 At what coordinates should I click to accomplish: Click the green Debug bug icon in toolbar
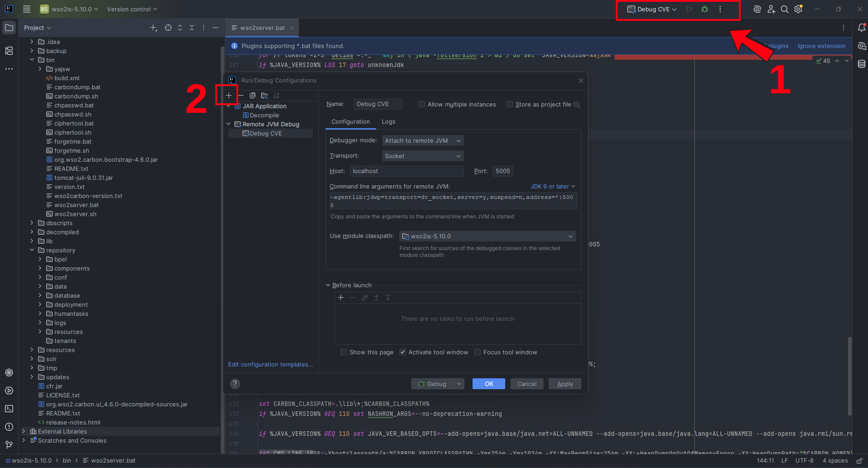coord(705,9)
